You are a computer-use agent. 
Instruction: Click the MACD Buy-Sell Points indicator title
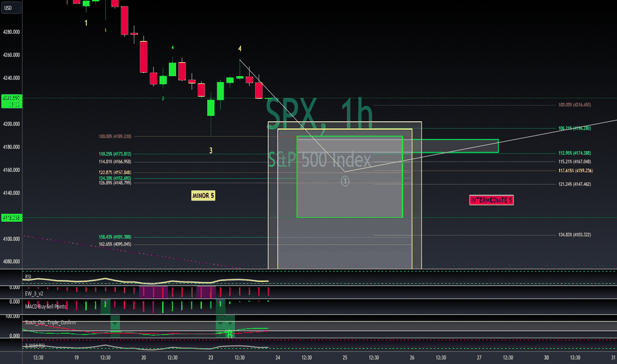(46, 306)
